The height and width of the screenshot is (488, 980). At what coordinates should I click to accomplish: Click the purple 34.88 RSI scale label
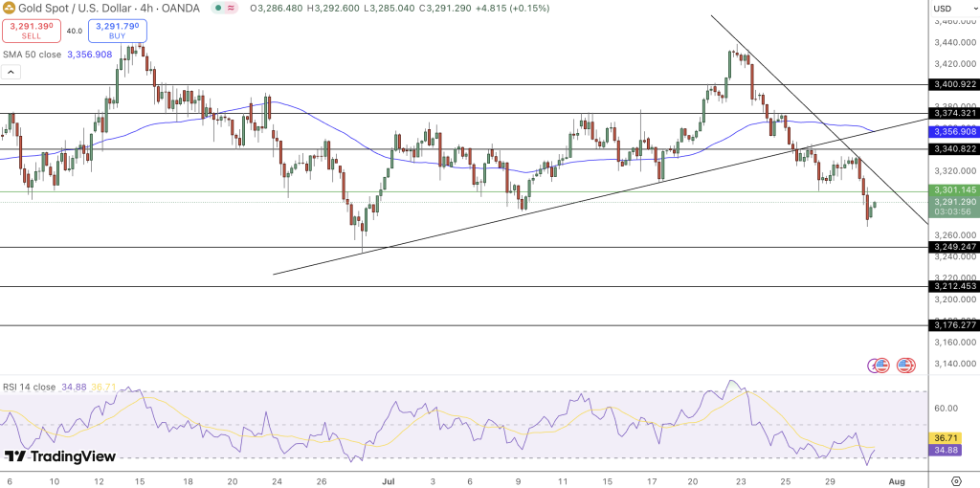945,450
